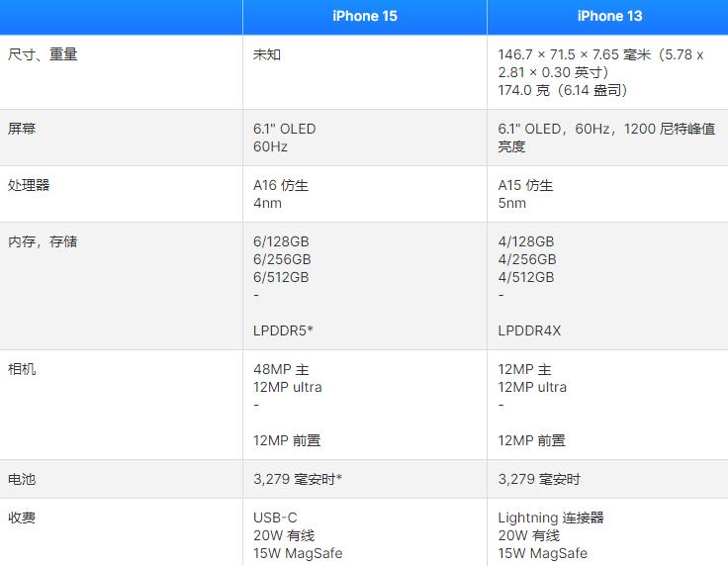Viewport: 728px width, 566px height.
Task: Click the iPhone 15 column header
Action: point(365,16)
